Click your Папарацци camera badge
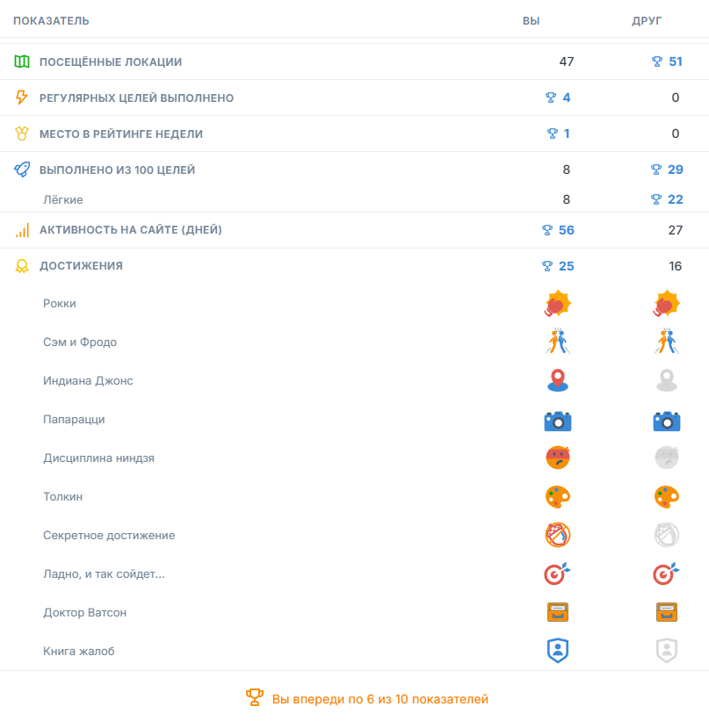This screenshot has width=709, height=728. tap(558, 422)
